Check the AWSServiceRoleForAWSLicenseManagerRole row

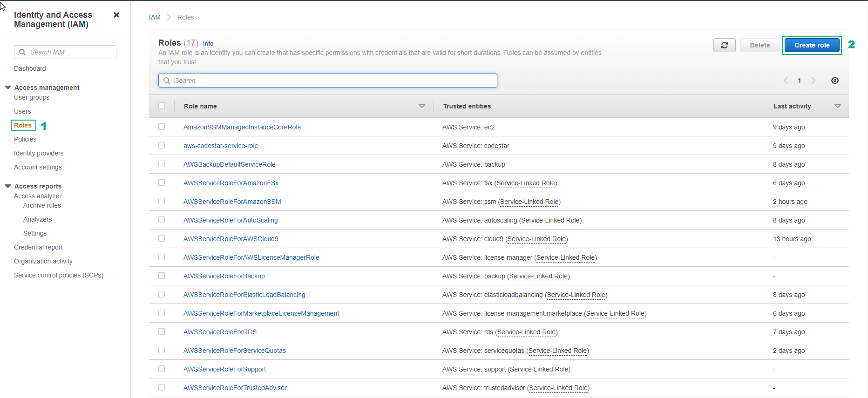click(x=162, y=257)
